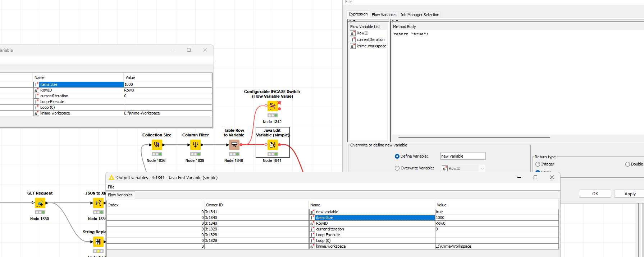Click status traffic light under Node 1839

pos(195,154)
